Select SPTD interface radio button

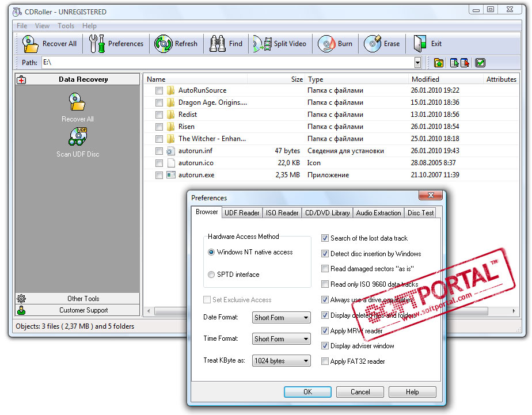pyautogui.click(x=211, y=275)
